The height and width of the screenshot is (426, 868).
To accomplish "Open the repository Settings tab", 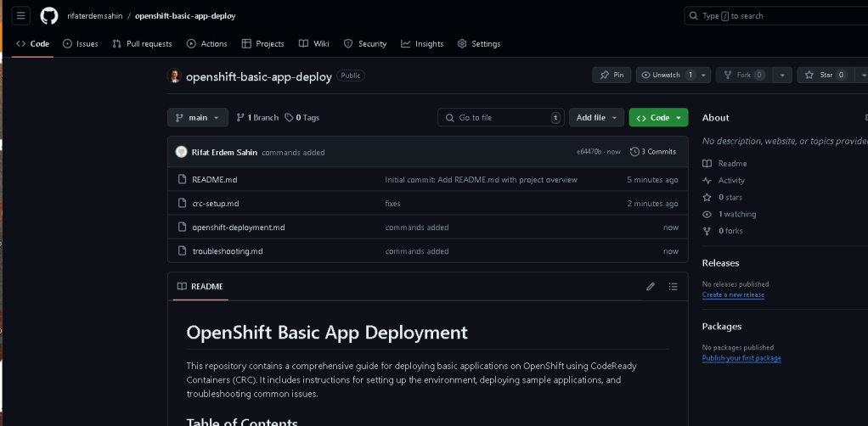I will point(479,44).
